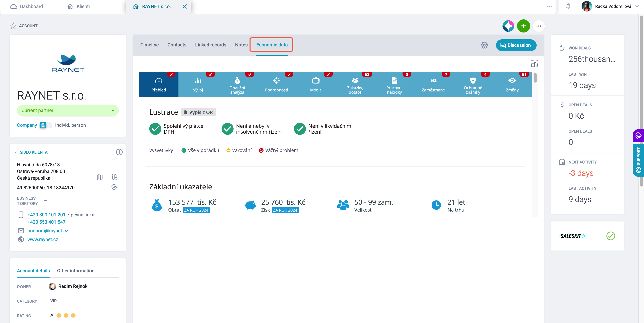Open Ochranné známky section
644x323 pixels.
473,85
